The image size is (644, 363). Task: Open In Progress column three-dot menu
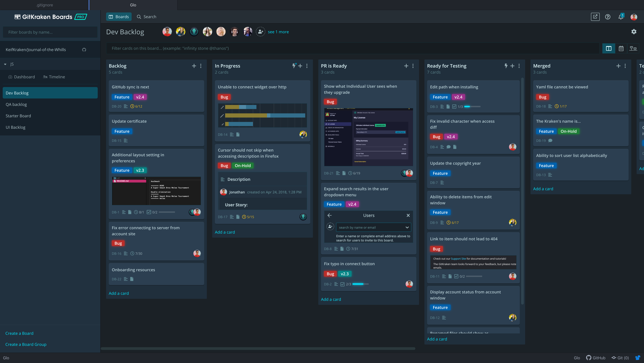tap(307, 66)
